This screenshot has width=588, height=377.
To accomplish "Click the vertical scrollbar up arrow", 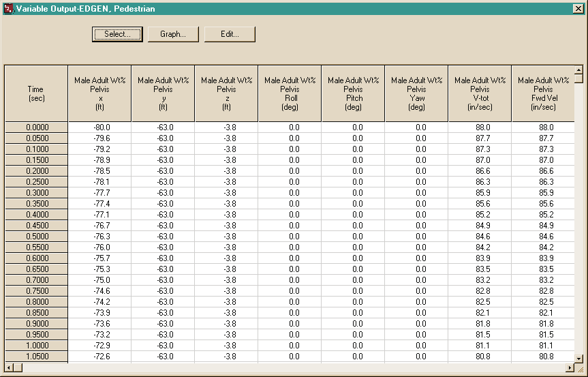I will point(578,70).
